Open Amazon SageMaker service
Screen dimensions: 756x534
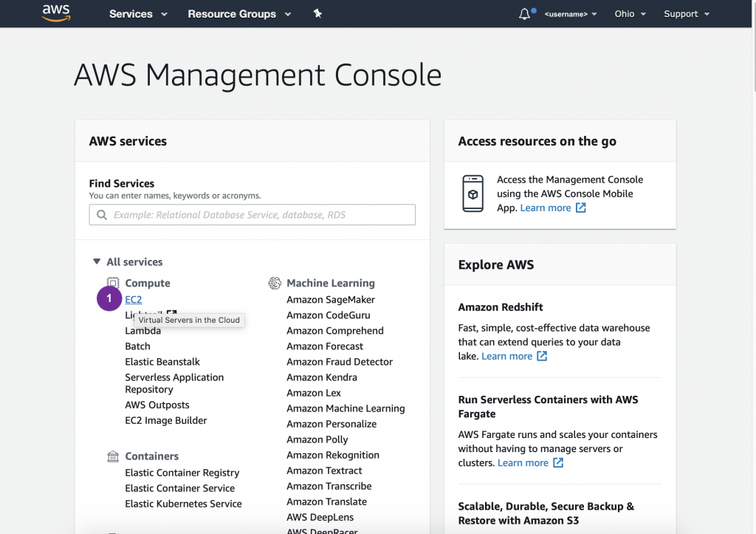(x=331, y=299)
